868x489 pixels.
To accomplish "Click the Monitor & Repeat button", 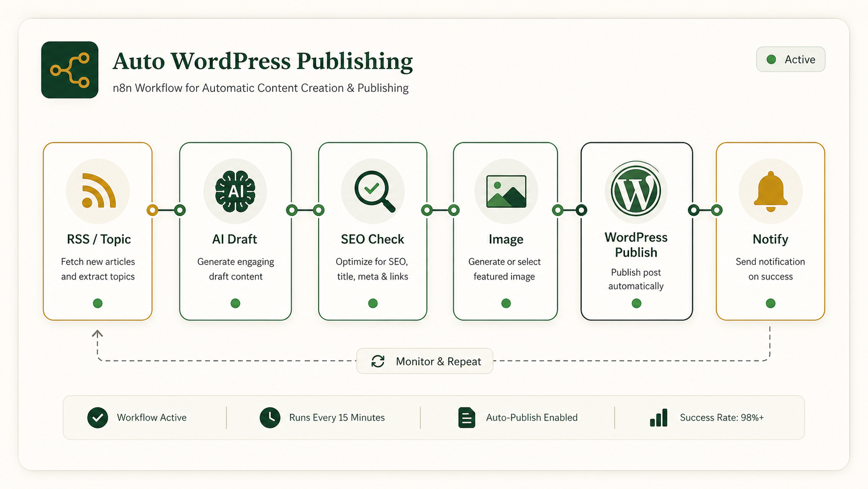I will [425, 361].
